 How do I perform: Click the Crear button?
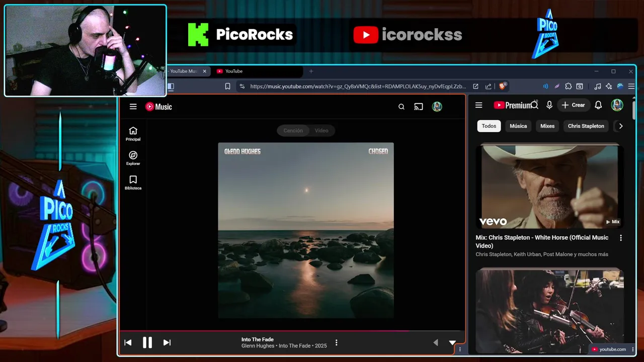573,105
